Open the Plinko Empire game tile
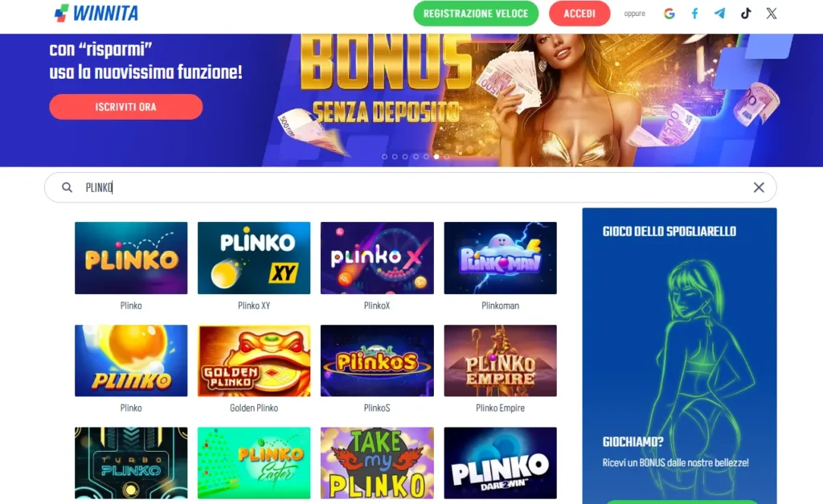The width and height of the screenshot is (823, 504). click(x=500, y=361)
